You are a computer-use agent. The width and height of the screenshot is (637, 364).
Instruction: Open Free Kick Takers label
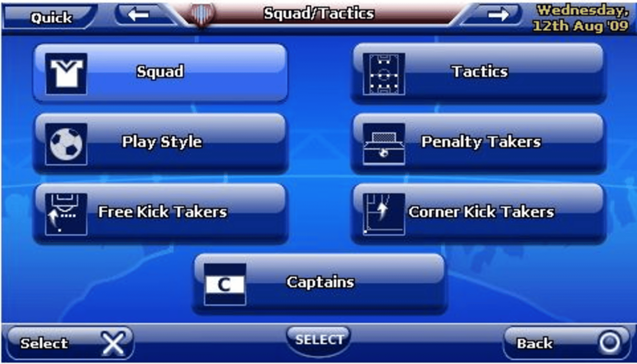click(163, 212)
